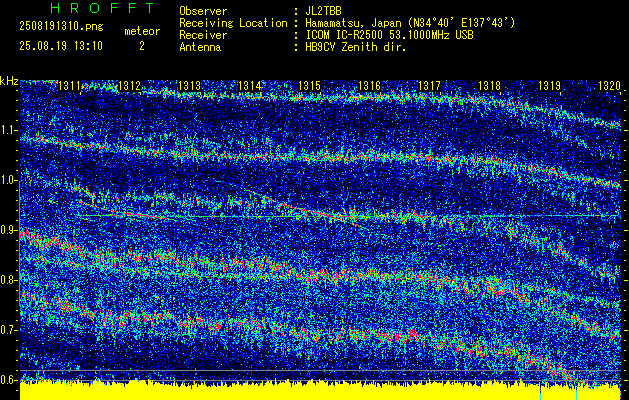Image resolution: width=629 pixels, height=400 pixels.
Task: Click the meteor count label
Action: click(142, 31)
